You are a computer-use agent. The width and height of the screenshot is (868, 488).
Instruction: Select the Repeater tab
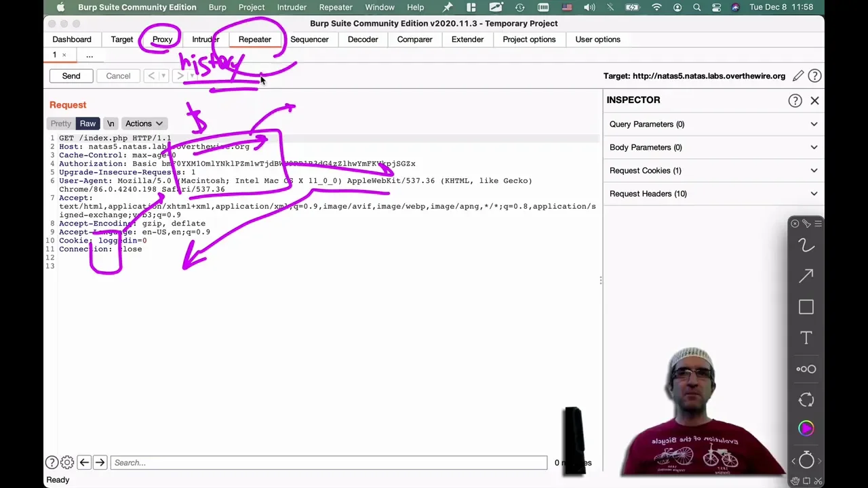255,39
